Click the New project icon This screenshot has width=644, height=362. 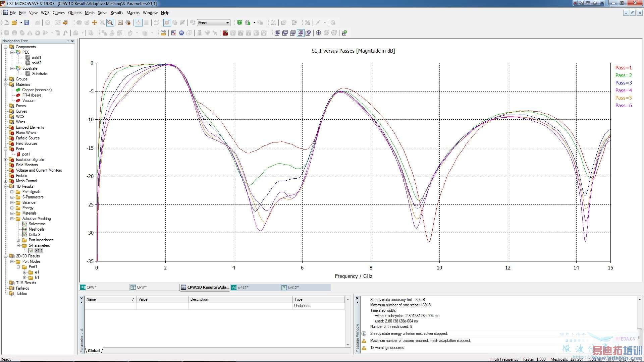[6, 22]
